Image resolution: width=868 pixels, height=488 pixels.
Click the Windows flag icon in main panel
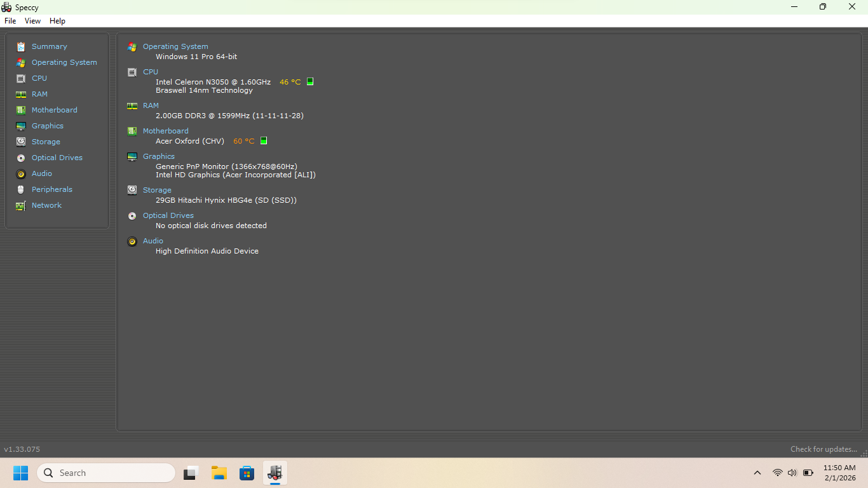[x=132, y=46]
